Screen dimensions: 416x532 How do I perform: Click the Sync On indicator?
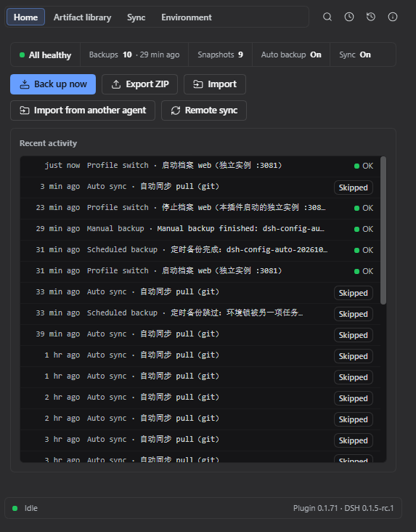tap(355, 55)
